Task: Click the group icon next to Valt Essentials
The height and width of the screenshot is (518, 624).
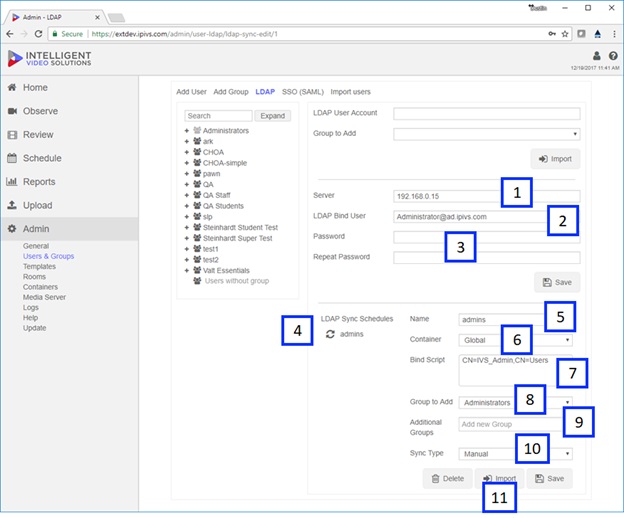Action: tap(197, 270)
